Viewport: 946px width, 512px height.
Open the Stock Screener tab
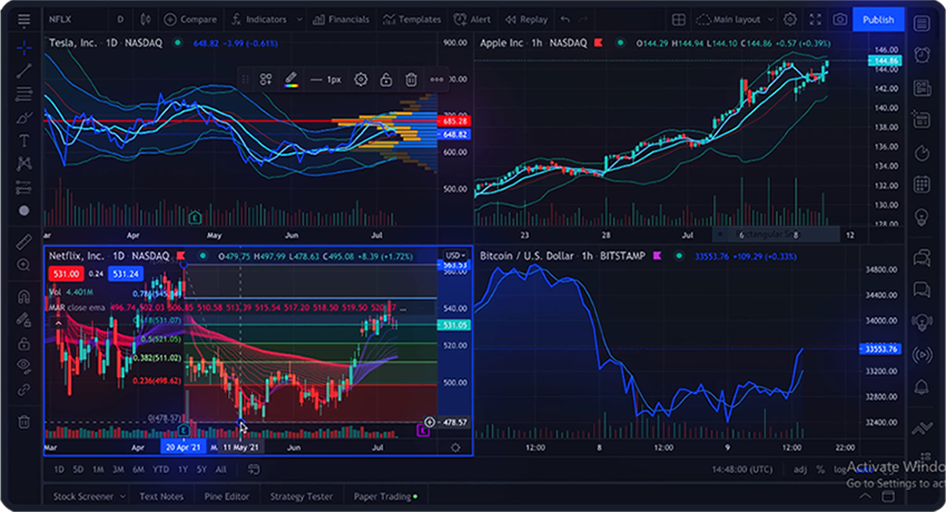83,496
